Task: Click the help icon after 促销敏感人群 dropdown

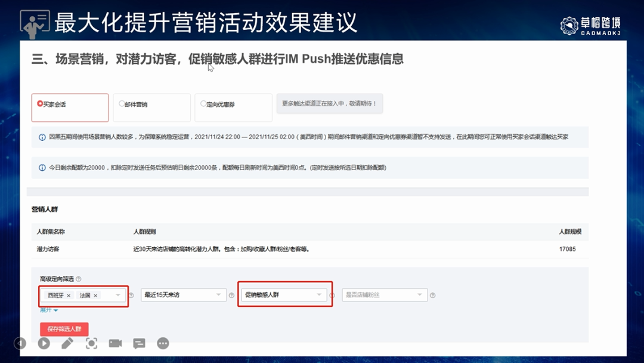Action: 332,295
